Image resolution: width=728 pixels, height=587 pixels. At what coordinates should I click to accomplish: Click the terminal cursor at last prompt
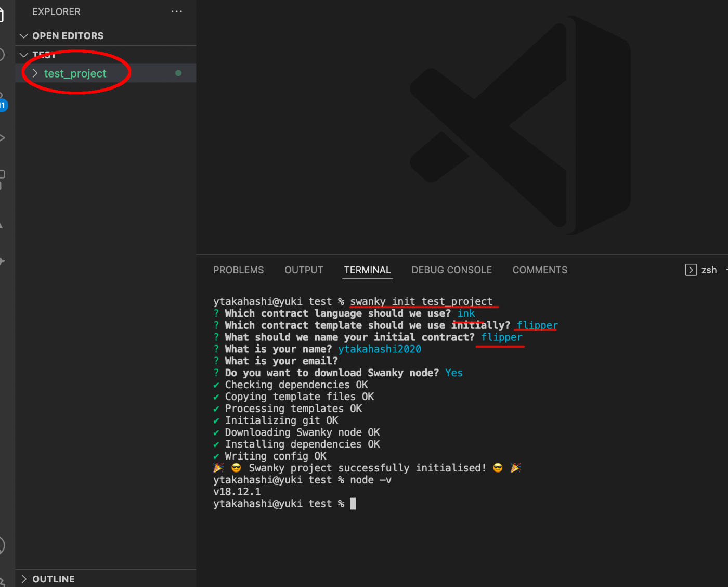[353, 504]
